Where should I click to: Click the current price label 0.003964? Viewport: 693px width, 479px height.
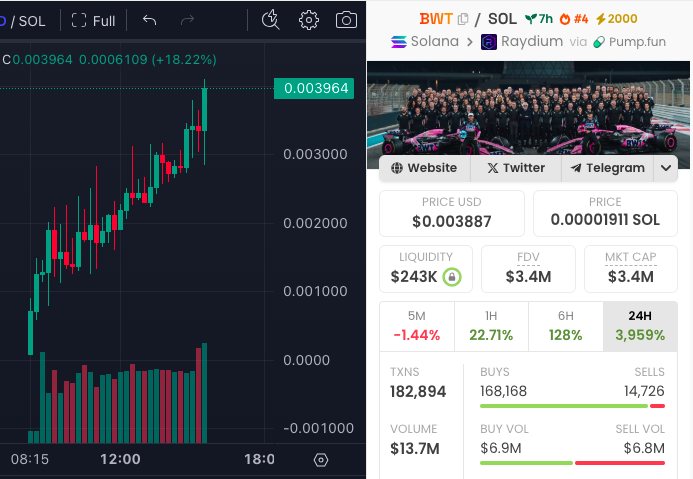click(x=314, y=88)
